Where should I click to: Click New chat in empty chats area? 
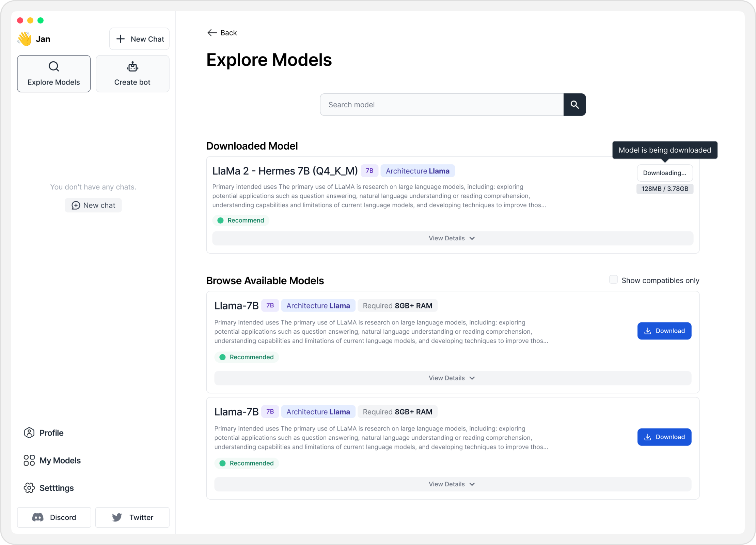click(x=93, y=205)
